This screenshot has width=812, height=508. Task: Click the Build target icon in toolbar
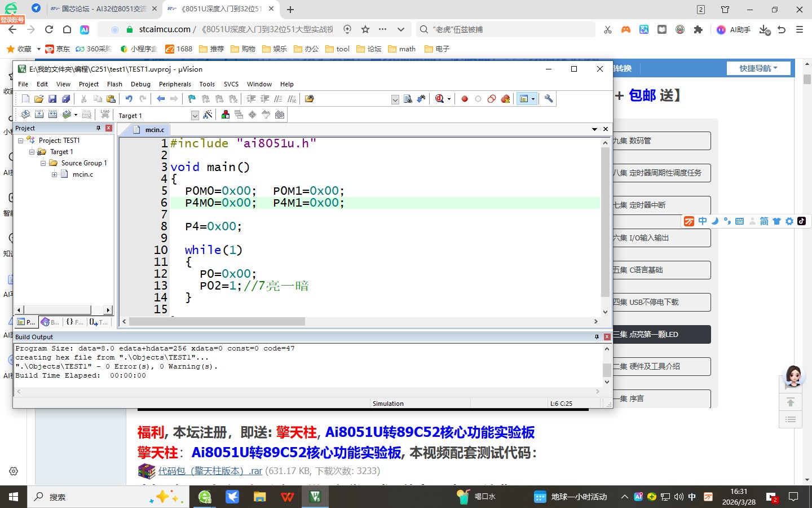pos(39,115)
